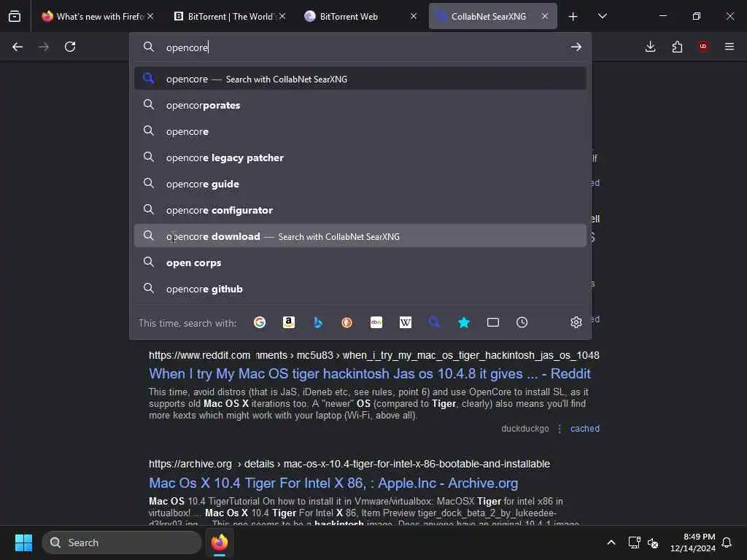This screenshot has height=560, width=747.
Task: Show hidden system tray icons
Action: click(x=611, y=542)
